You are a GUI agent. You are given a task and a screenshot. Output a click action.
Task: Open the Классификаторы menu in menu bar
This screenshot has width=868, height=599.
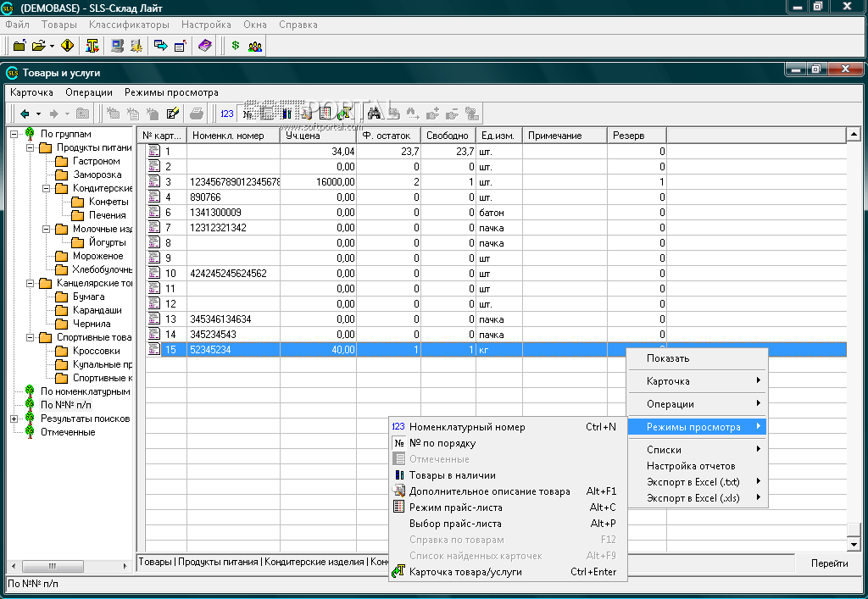coord(129,25)
